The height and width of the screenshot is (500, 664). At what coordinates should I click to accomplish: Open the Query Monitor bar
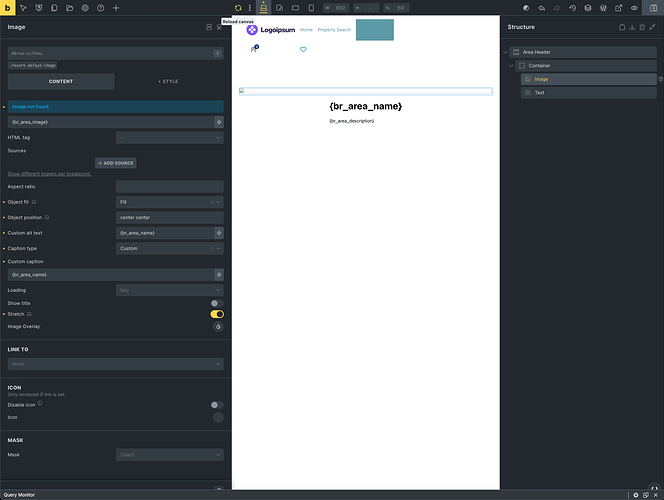pyautogui.click(x=19, y=495)
